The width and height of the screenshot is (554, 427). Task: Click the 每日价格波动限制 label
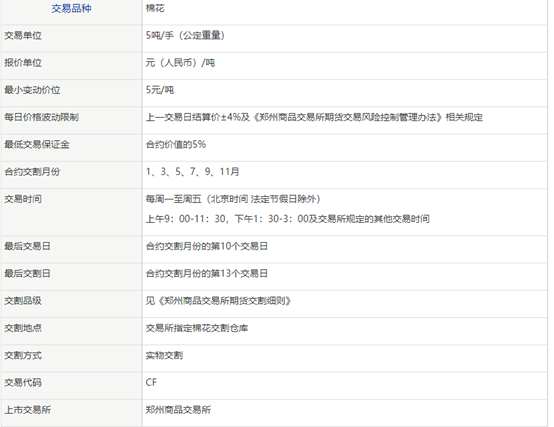41,117
